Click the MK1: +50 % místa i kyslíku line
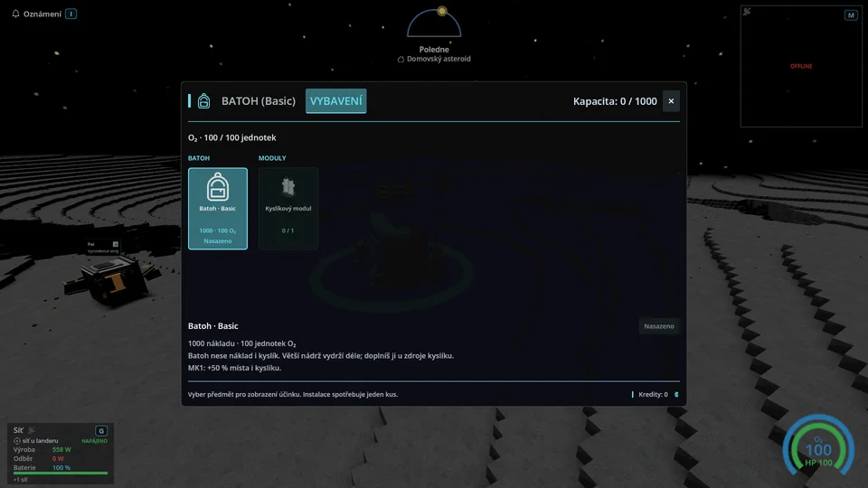The image size is (868, 488). click(235, 368)
